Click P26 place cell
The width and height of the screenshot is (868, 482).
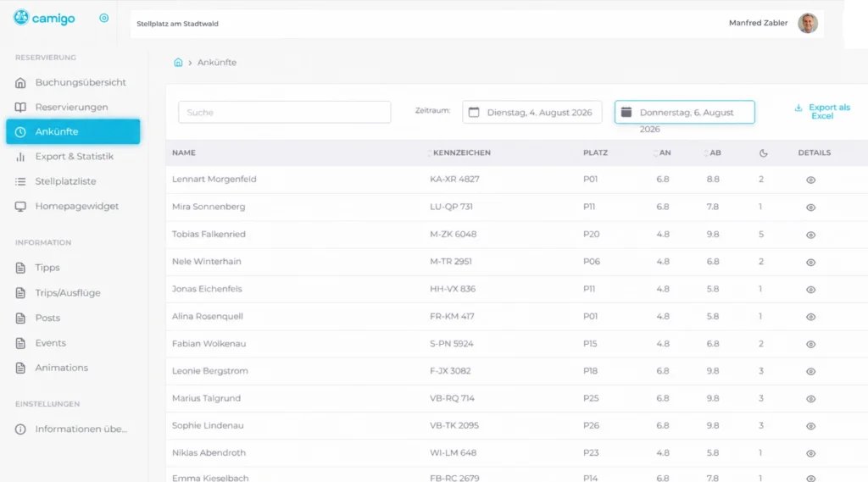pos(591,425)
